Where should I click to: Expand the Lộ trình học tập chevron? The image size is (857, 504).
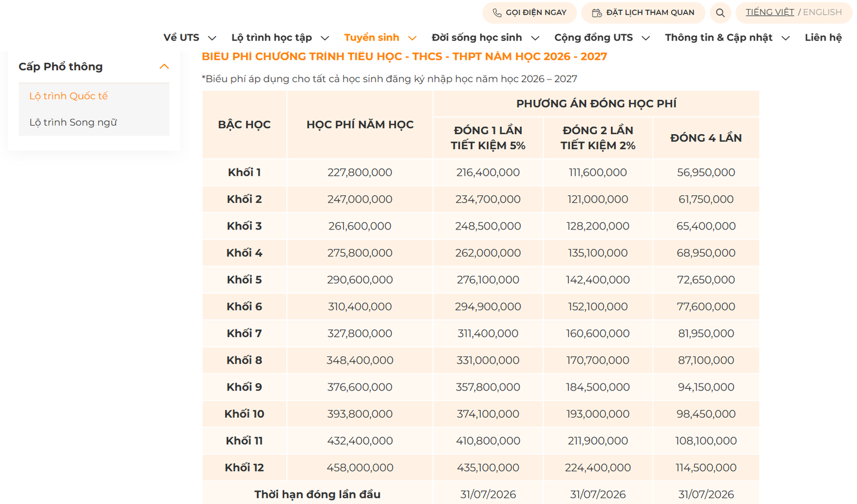tap(325, 38)
